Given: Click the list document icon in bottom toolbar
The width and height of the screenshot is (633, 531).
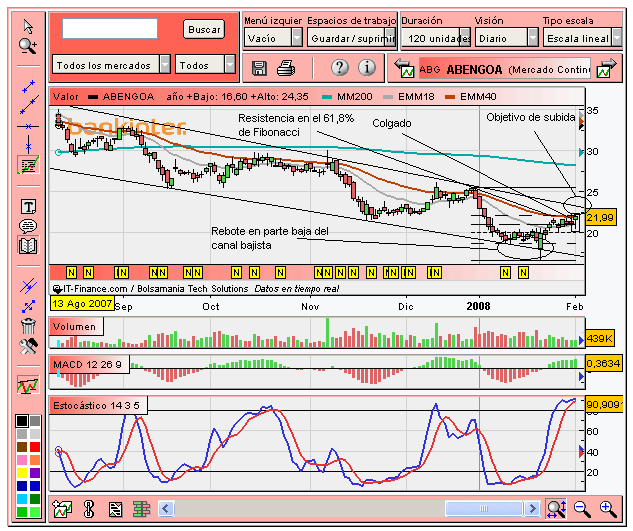Looking at the screenshot, I should pyautogui.click(x=115, y=509).
